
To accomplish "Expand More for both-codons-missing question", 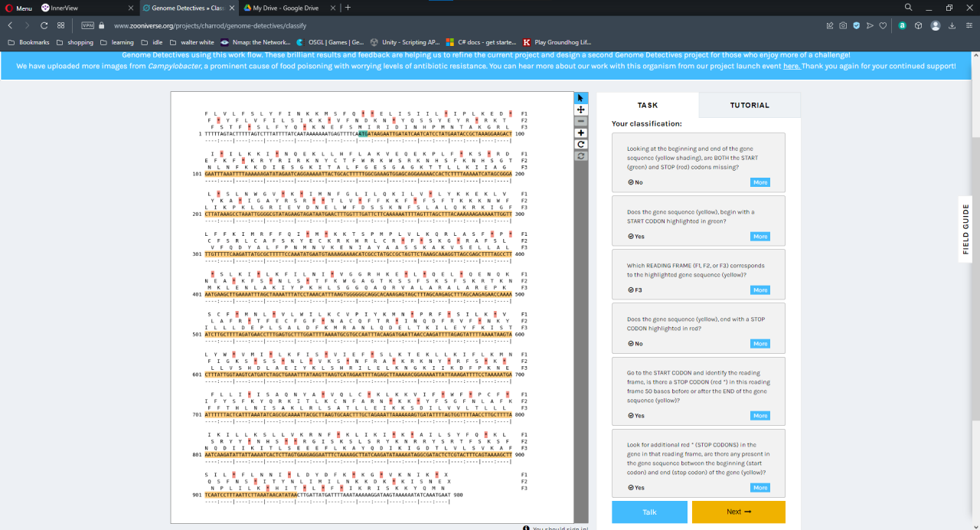I will coord(759,182).
